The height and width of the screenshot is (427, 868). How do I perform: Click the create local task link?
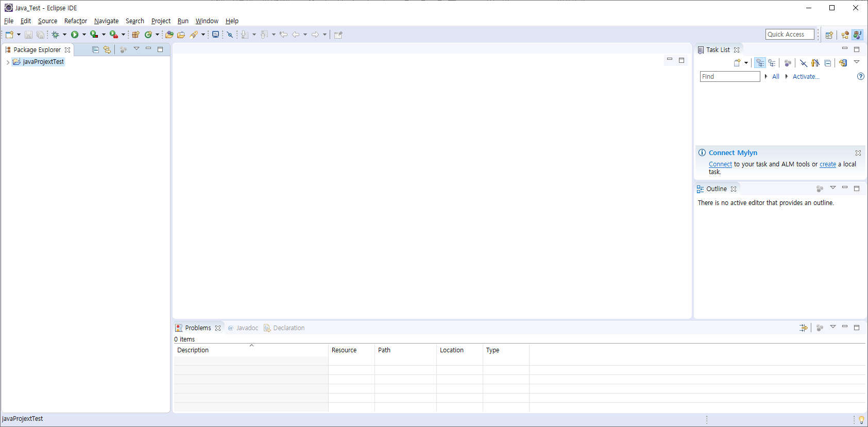coord(828,164)
